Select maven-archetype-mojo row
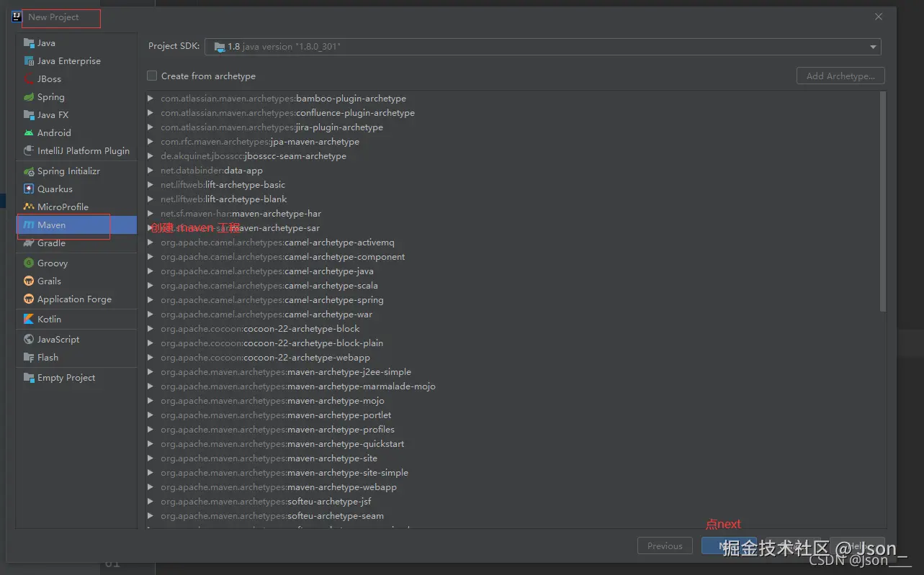The width and height of the screenshot is (924, 575). click(513, 401)
